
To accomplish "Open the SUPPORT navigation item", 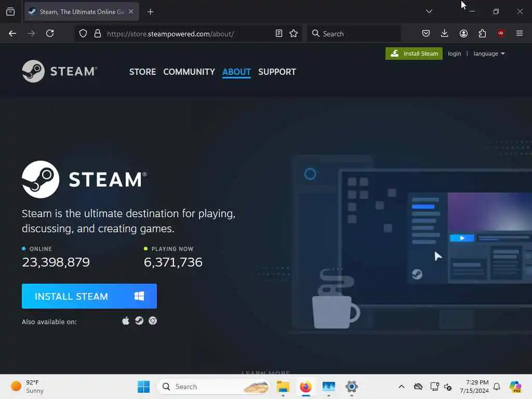I will pos(277,72).
